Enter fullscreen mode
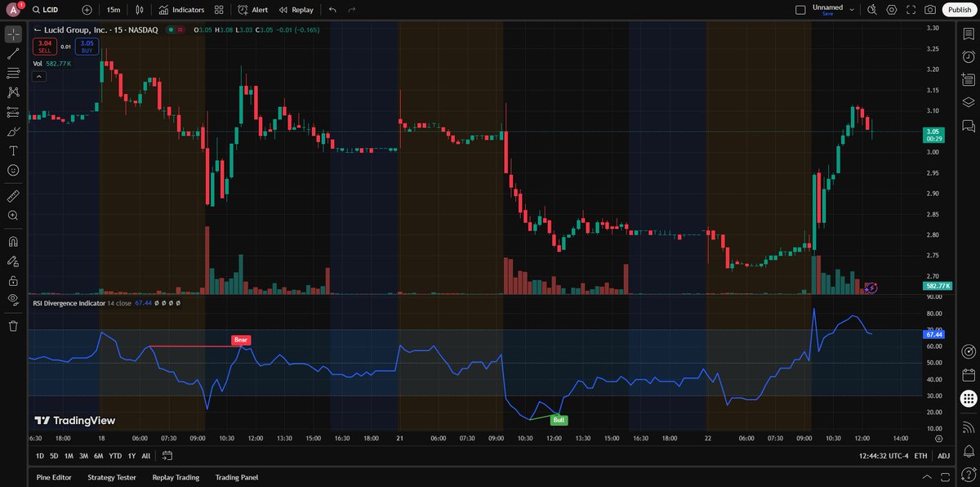The height and width of the screenshot is (487, 980). click(911, 10)
